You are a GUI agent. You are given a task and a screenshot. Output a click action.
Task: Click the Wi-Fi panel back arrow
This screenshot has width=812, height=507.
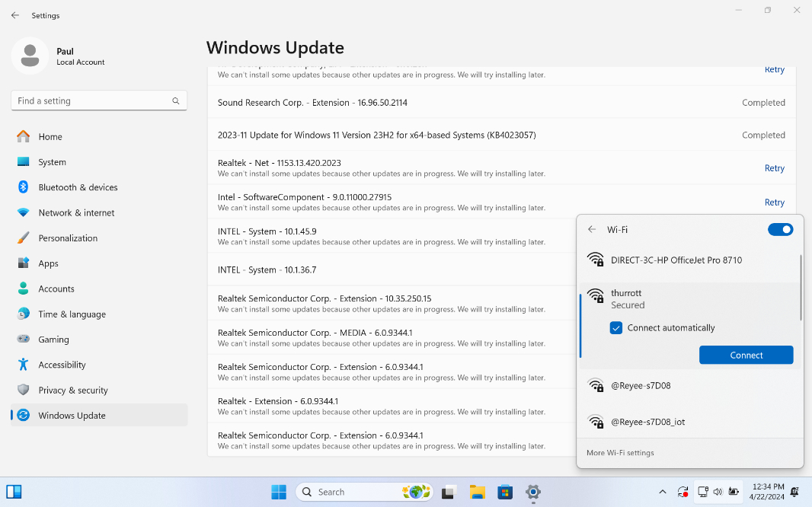tap(592, 229)
